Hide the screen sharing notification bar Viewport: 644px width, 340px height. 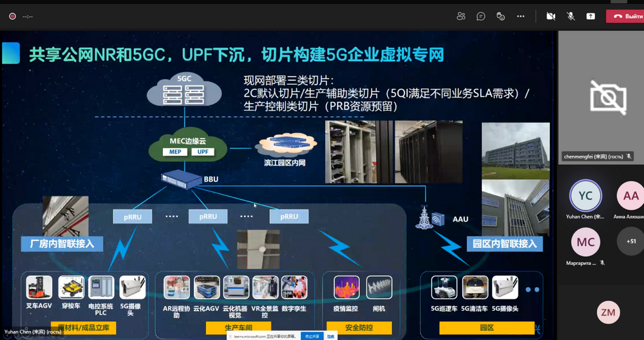coord(330,336)
